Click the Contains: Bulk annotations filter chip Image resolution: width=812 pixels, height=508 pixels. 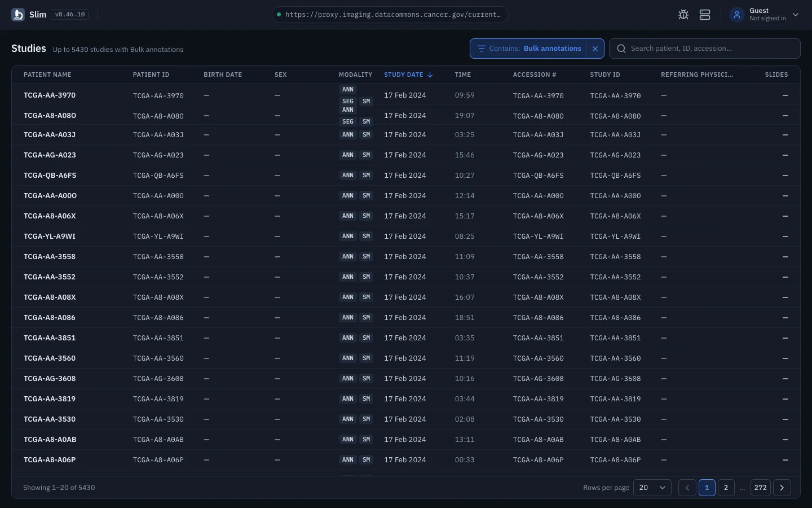(528, 49)
